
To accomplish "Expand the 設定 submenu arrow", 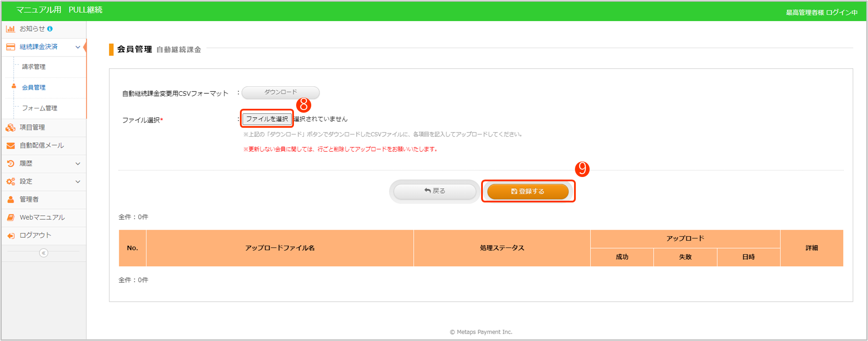I will pos(78,182).
